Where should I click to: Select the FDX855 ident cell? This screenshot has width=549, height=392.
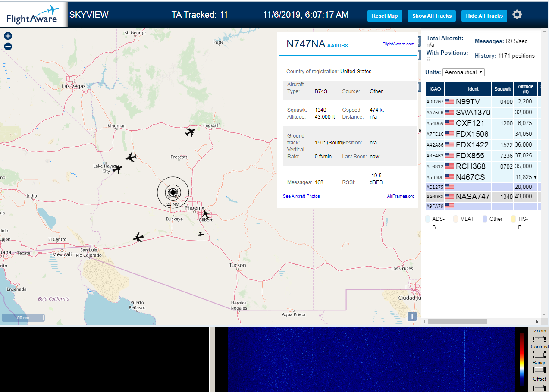pos(473,155)
